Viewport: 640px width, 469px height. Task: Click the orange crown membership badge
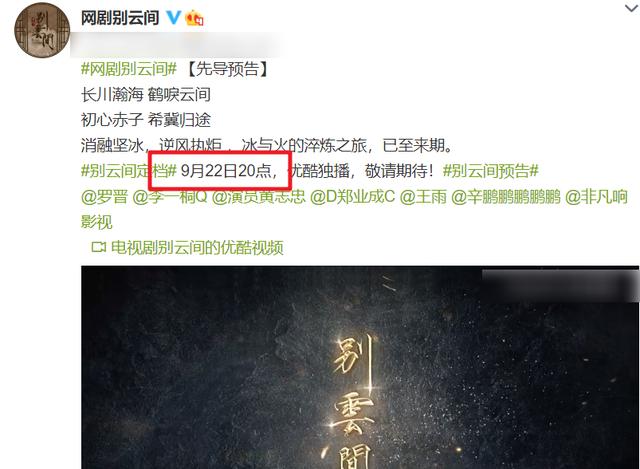[194, 18]
